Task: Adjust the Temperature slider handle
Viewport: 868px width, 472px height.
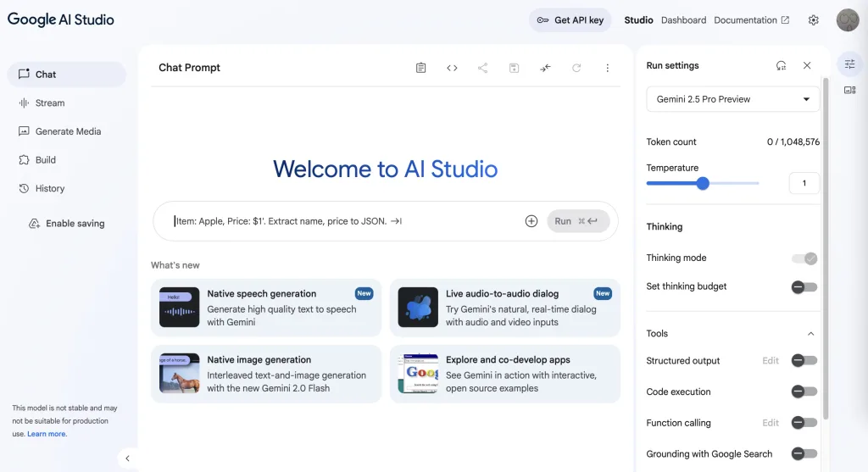Action: click(x=703, y=183)
